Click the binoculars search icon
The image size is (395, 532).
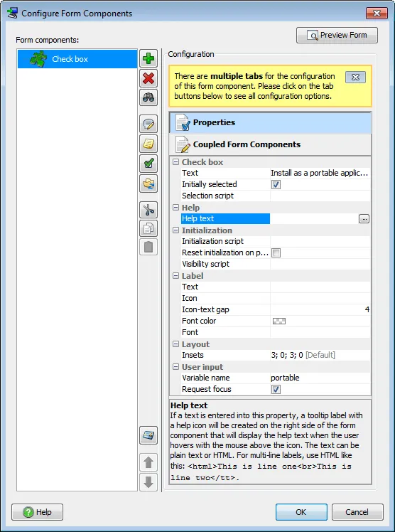148,97
